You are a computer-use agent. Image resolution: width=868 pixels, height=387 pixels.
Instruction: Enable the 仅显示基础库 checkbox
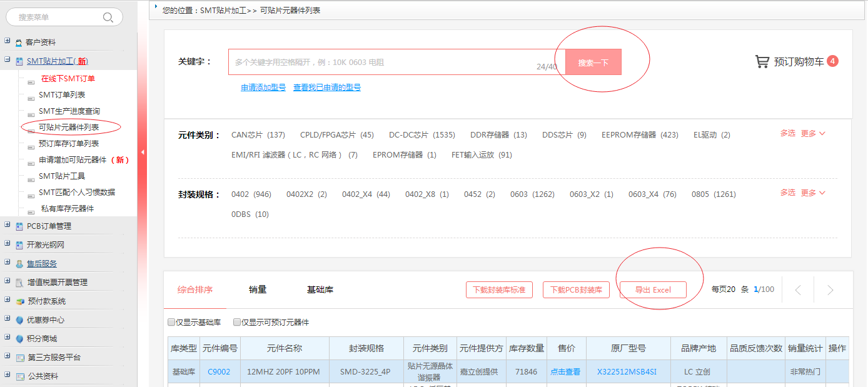point(171,323)
